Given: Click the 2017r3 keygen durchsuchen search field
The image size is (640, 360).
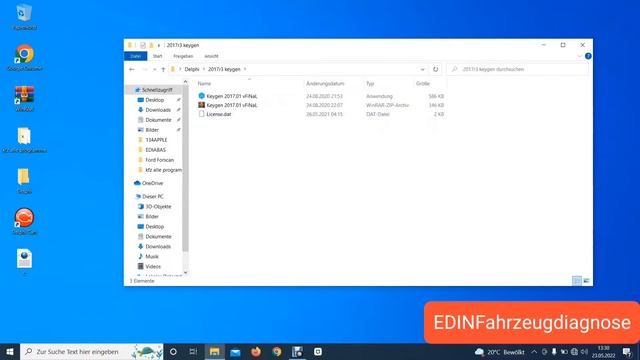Looking at the screenshot, I should tap(518, 69).
